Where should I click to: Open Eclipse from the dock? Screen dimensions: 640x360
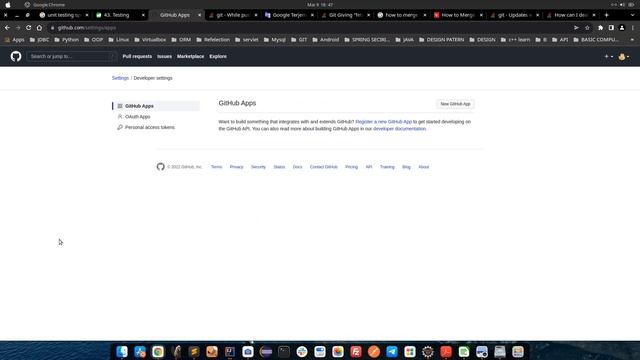[x=266, y=351]
